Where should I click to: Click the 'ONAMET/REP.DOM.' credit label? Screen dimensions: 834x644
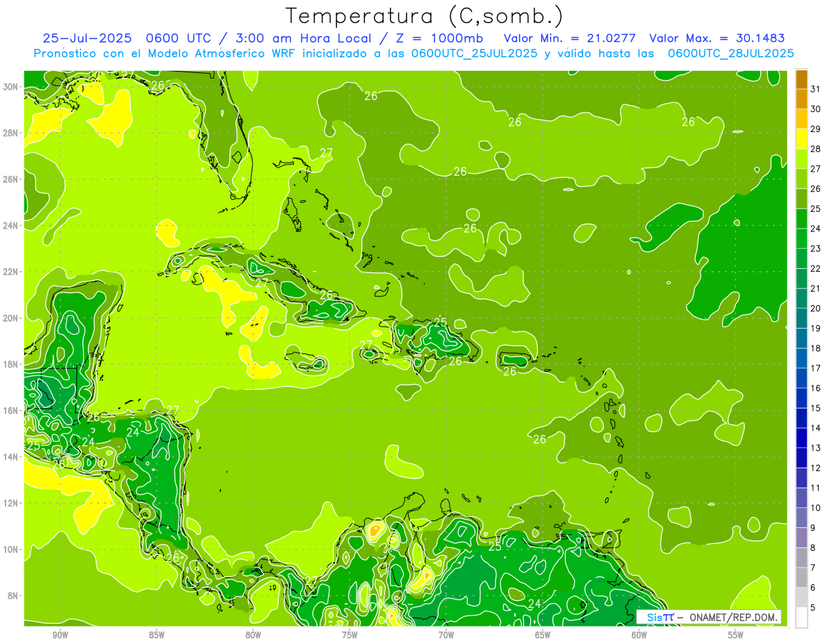[x=733, y=617]
